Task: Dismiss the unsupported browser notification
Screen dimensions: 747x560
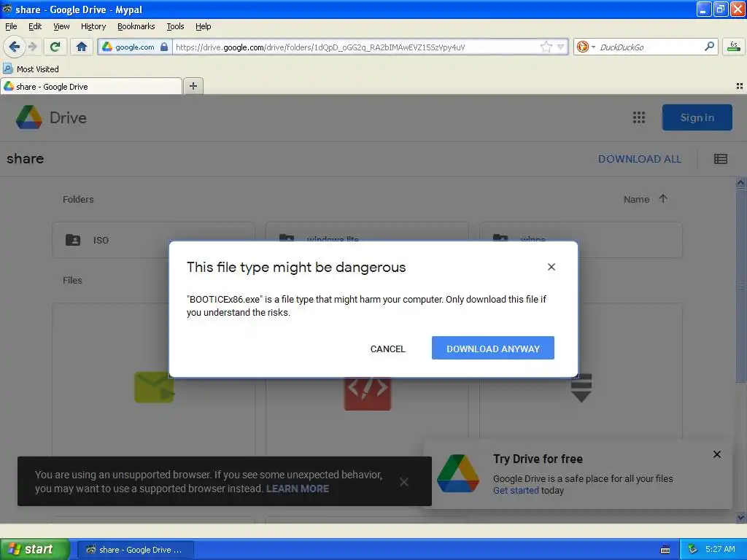Action: point(404,482)
